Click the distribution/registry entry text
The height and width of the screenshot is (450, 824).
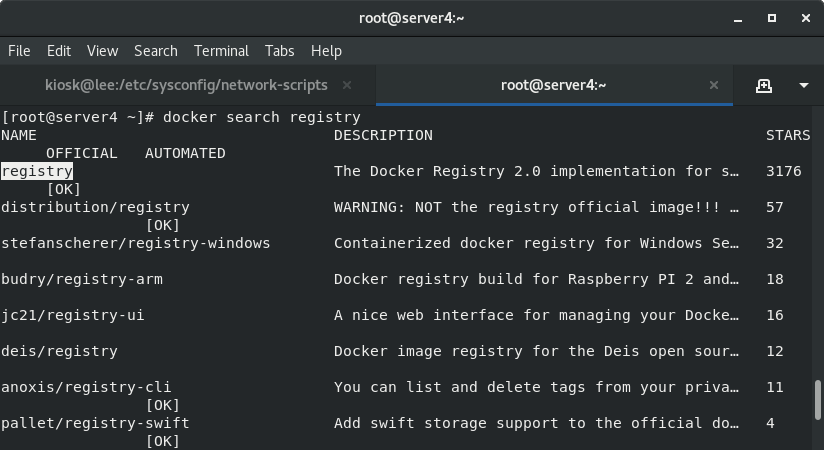[x=95, y=207]
